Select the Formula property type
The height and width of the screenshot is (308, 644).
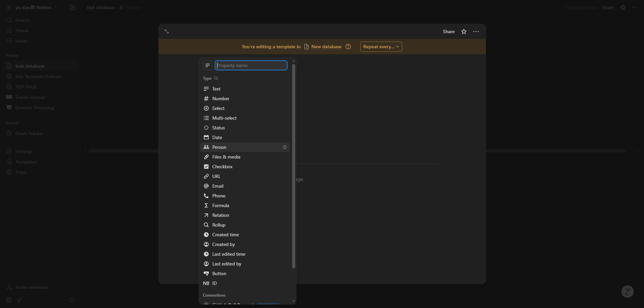(245, 205)
